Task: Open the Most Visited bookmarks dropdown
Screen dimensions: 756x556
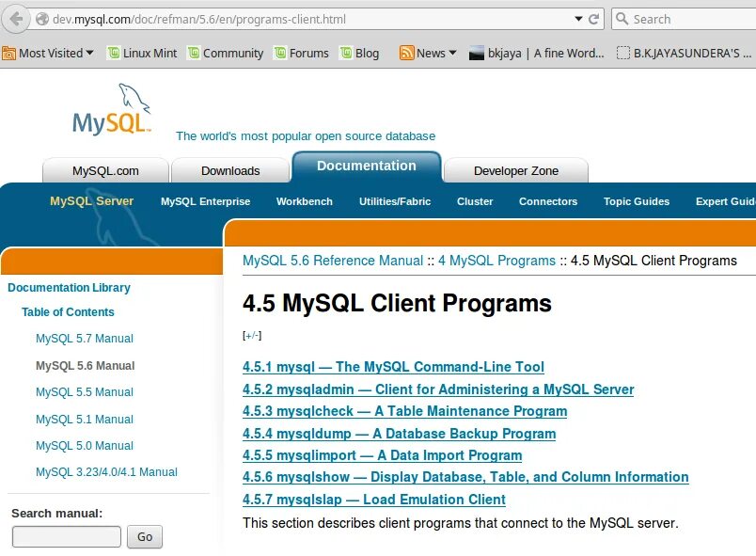Action: click(48, 53)
